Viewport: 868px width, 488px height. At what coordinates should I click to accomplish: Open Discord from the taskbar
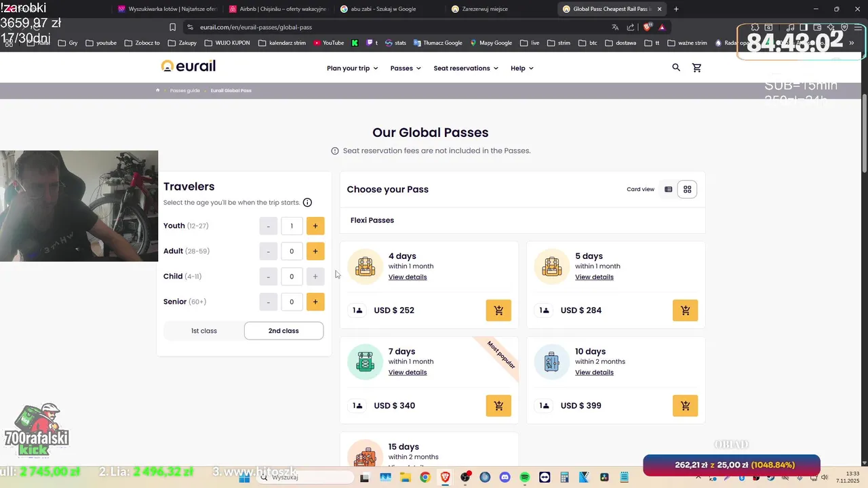click(505, 477)
